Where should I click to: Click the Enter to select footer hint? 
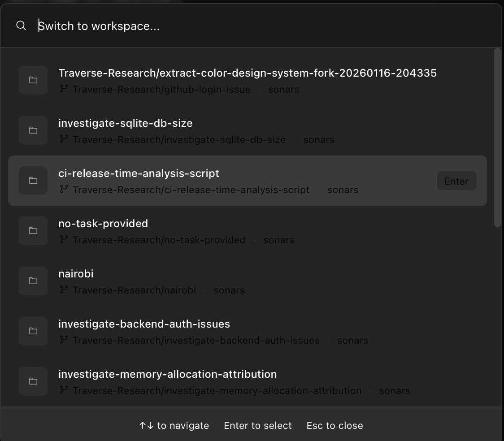(x=258, y=425)
